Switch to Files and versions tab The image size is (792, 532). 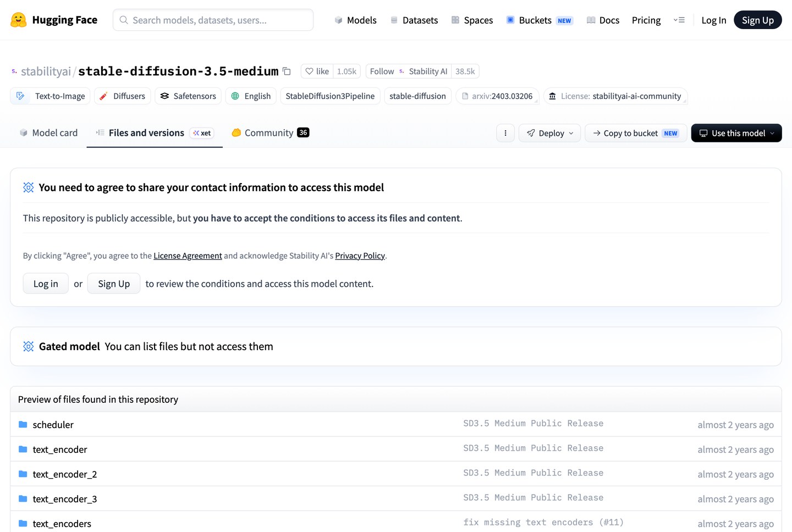155,133
